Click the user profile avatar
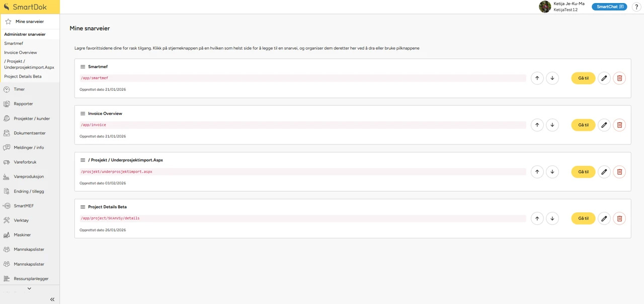Screen dimensions: 644x304 click(544, 7)
